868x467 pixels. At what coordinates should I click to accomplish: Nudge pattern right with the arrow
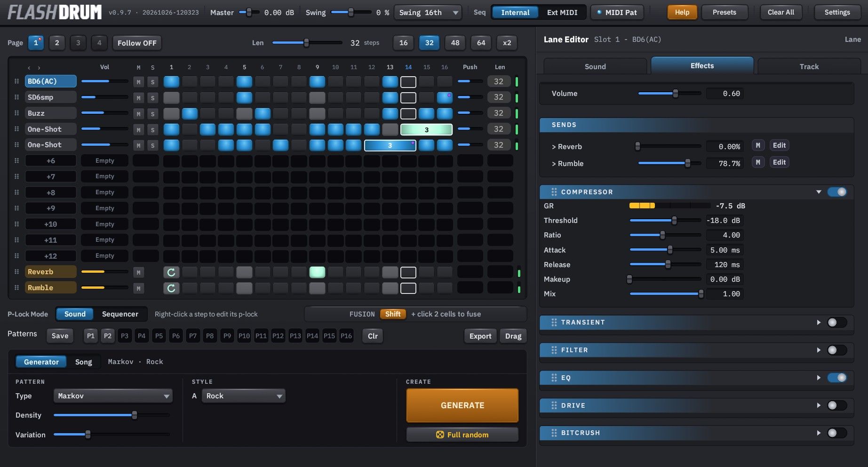pos(39,68)
